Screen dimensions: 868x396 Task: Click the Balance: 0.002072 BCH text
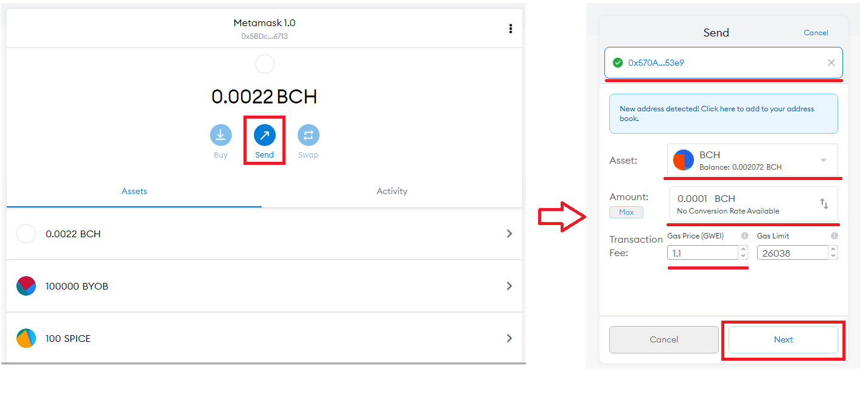740,167
